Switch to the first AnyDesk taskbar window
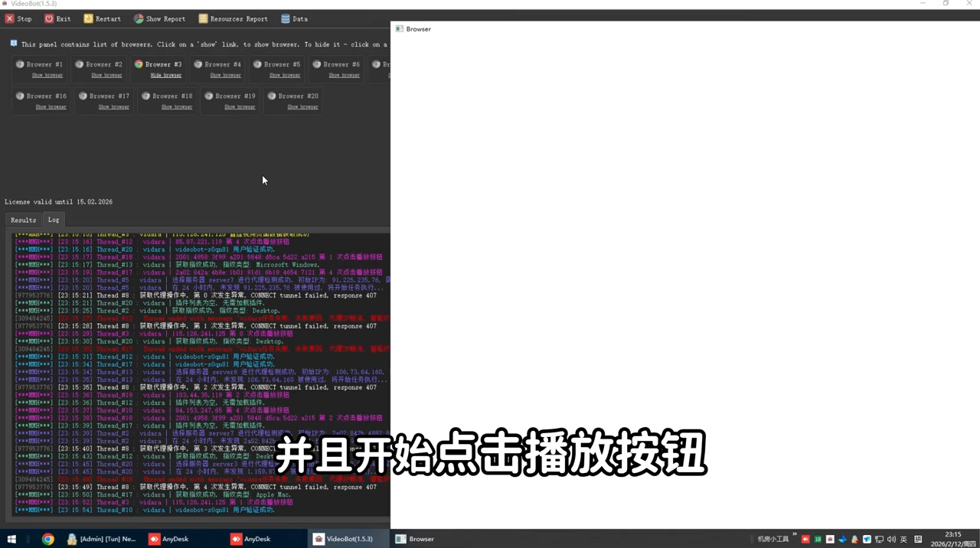 169,539
